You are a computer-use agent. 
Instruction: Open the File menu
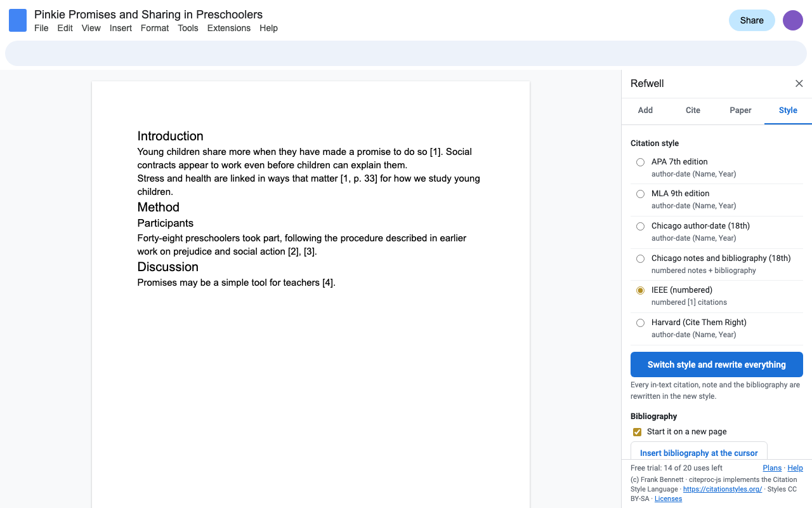tap(41, 28)
